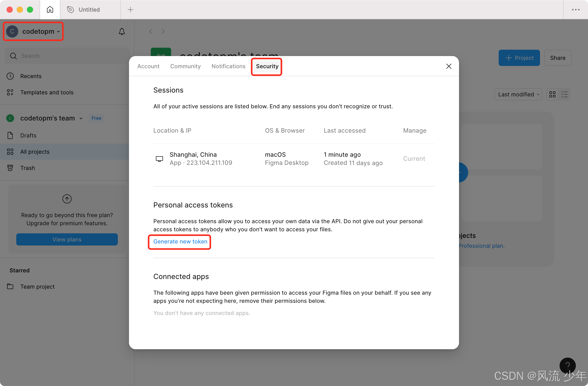Close the settings dialog
Screen dimensions: 588x386
[x=449, y=66]
